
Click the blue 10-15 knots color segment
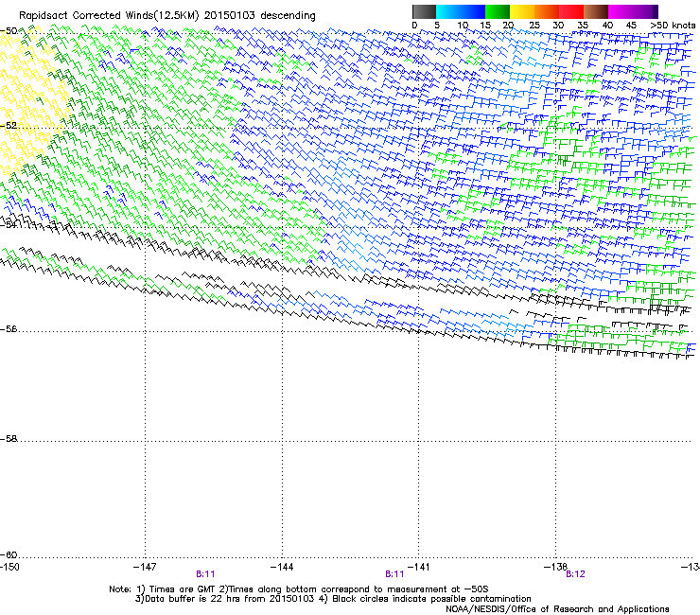[x=473, y=11]
